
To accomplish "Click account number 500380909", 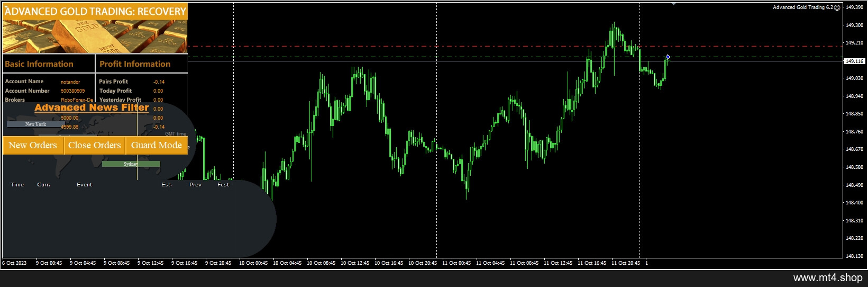I will pos(72,91).
